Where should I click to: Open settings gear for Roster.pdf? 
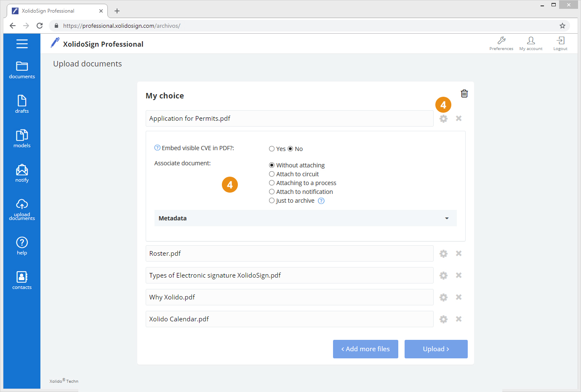coord(443,254)
